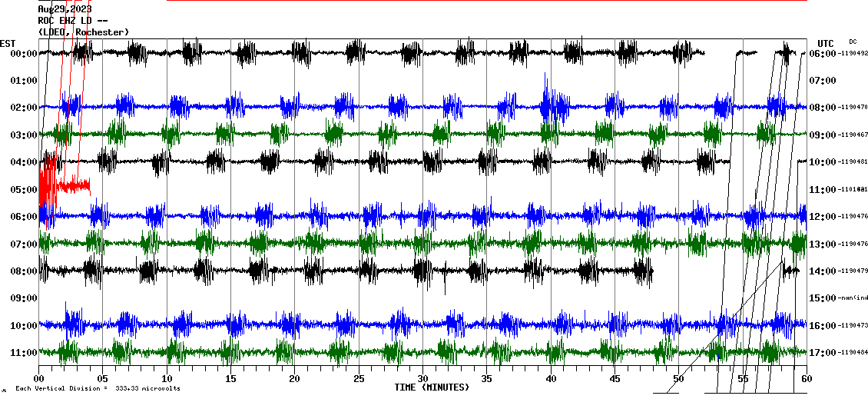Click the 45 minute tick on time axis

(x=615, y=379)
